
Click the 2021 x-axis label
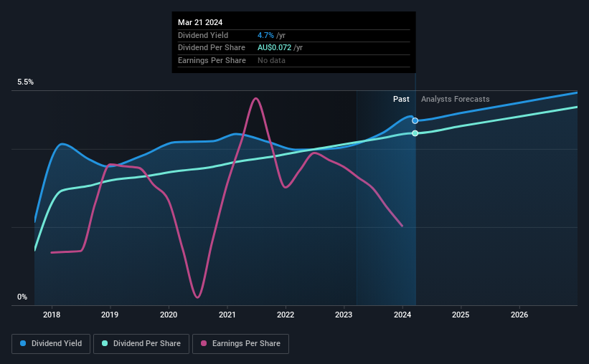tap(227, 315)
